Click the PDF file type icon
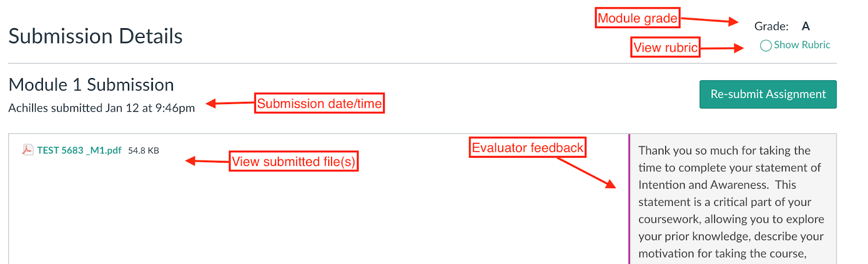868x264 pixels. coord(27,150)
